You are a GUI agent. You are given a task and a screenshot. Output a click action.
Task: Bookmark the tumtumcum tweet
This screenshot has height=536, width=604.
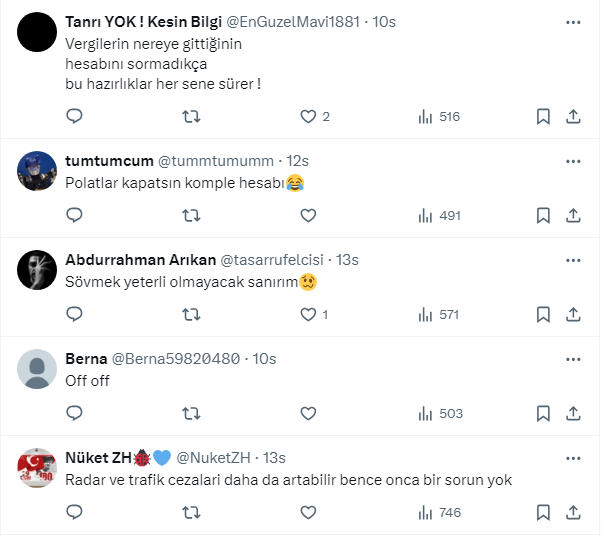coord(543,215)
